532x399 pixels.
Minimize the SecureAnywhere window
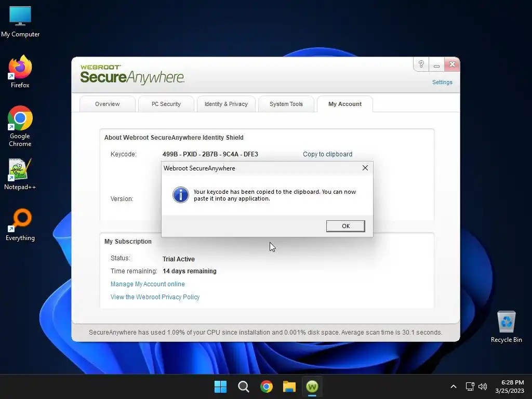pyautogui.click(x=436, y=64)
